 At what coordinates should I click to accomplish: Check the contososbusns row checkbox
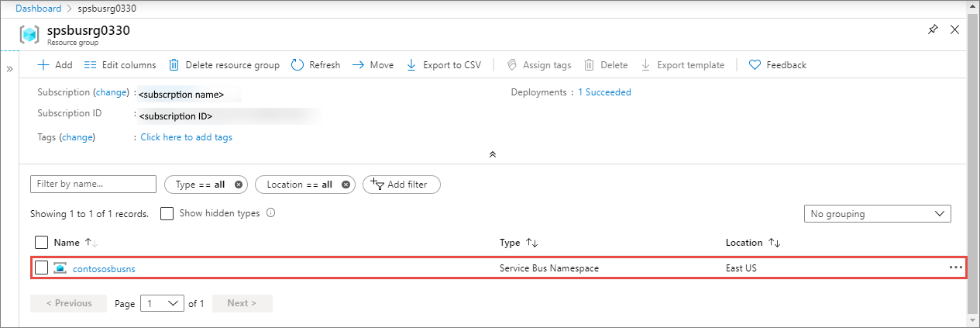[42, 268]
